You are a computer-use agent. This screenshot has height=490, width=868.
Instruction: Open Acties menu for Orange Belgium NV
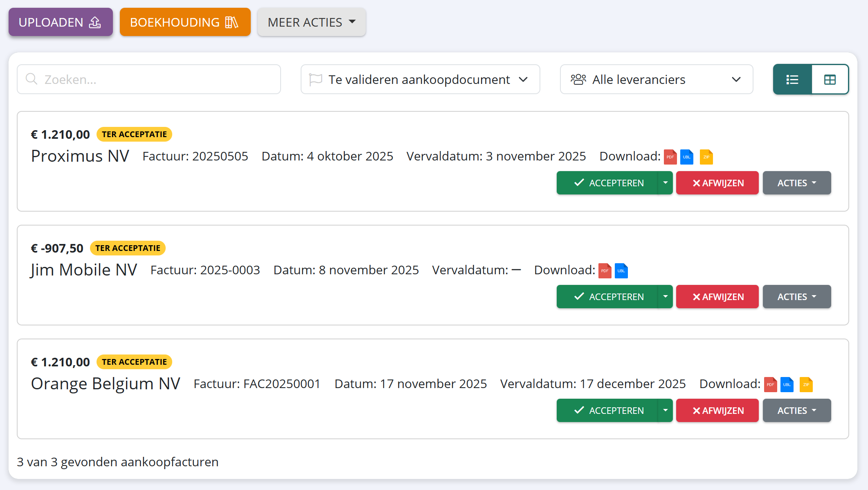tap(796, 411)
